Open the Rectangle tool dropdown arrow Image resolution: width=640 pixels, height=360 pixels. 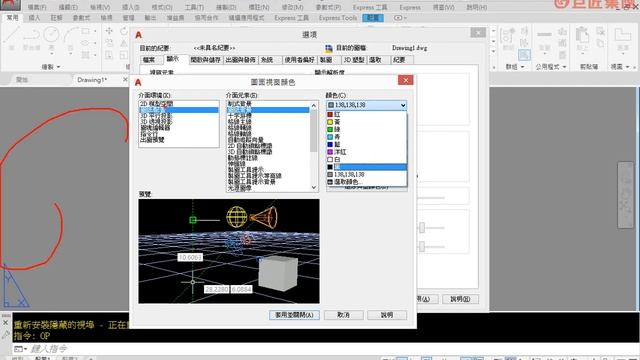pyautogui.click(x=95, y=31)
